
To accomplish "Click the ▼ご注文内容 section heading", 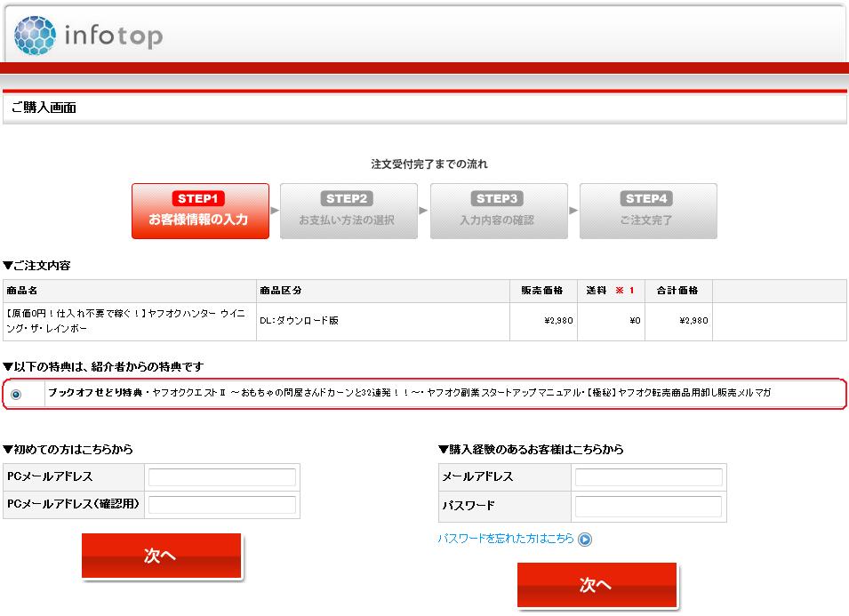I will point(36,265).
